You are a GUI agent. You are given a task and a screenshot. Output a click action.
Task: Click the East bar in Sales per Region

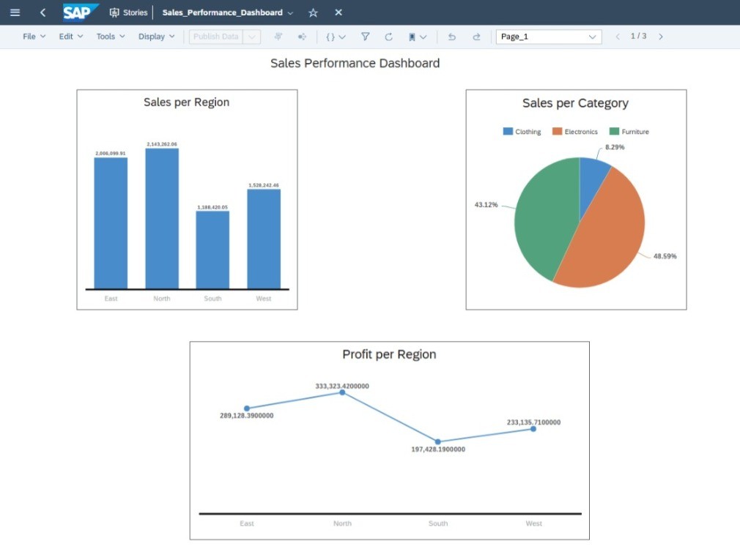111,223
